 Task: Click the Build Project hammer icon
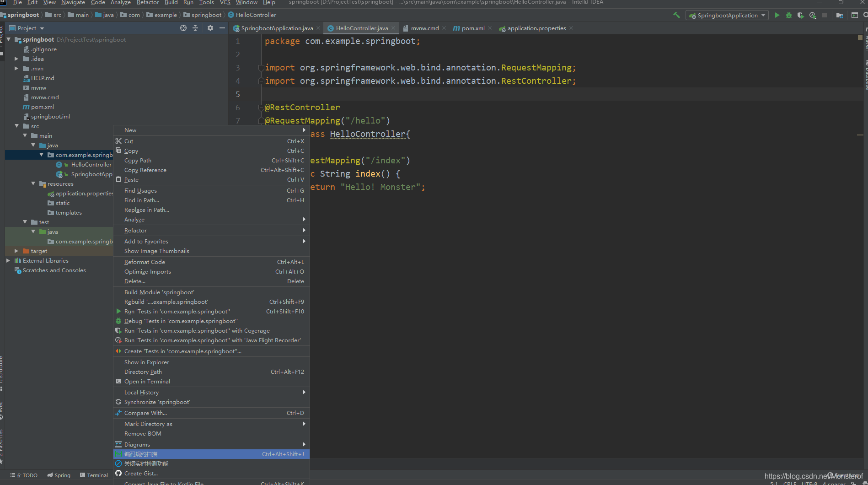(x=676, y=15)
